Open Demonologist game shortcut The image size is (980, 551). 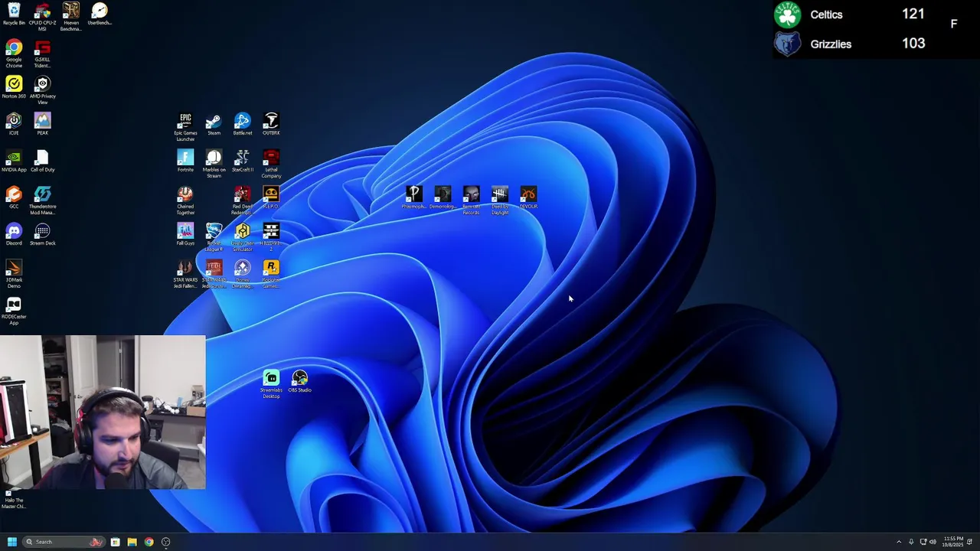(443, 197)
